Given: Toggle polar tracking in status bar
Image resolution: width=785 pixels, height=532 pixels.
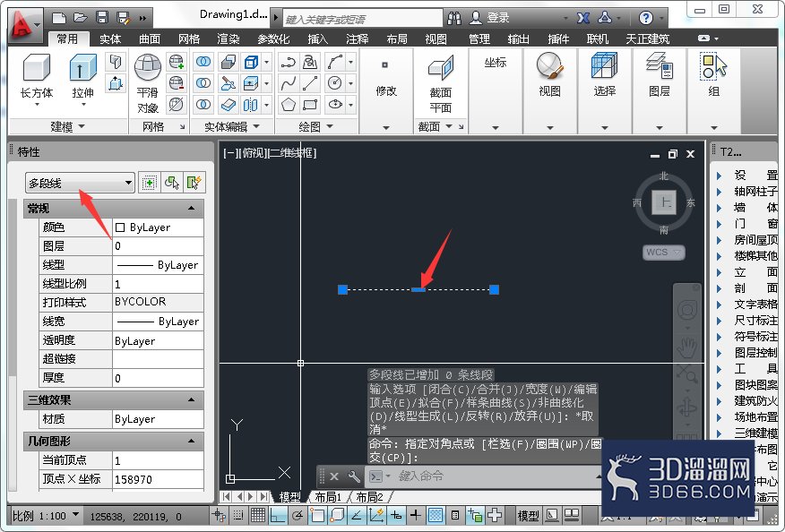Looking at the screenshot, I should [x=298, y=515].
